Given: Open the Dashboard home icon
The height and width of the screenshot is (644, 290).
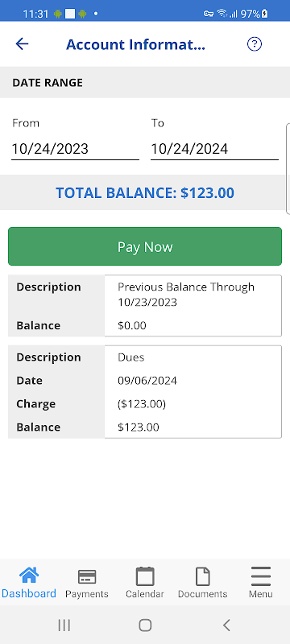Looking at the screenshot, I should coord(29,576).
